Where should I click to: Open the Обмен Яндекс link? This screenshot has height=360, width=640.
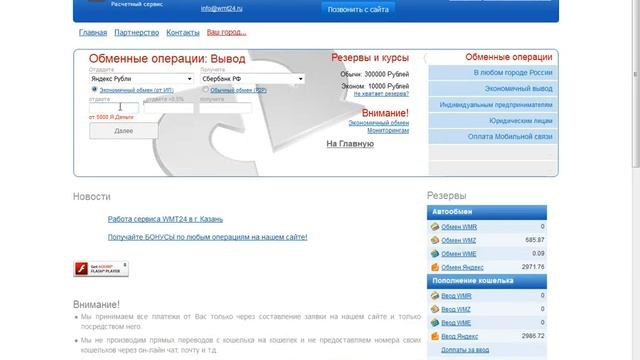(462, 267)
